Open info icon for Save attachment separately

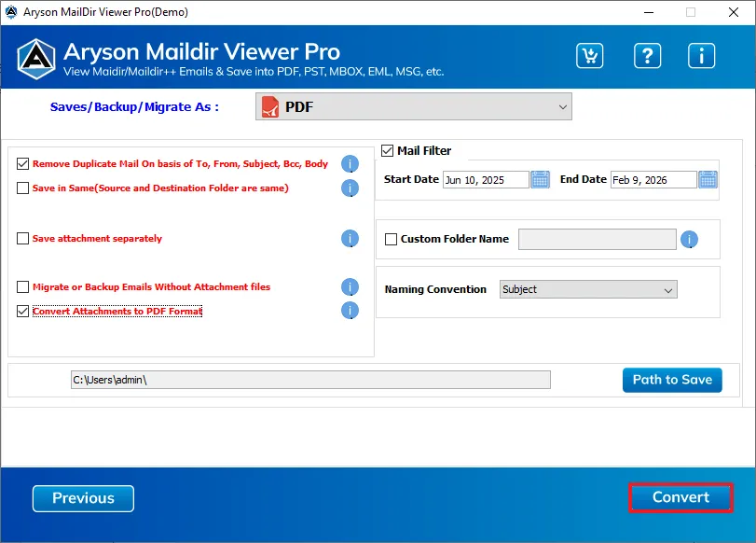351,239
